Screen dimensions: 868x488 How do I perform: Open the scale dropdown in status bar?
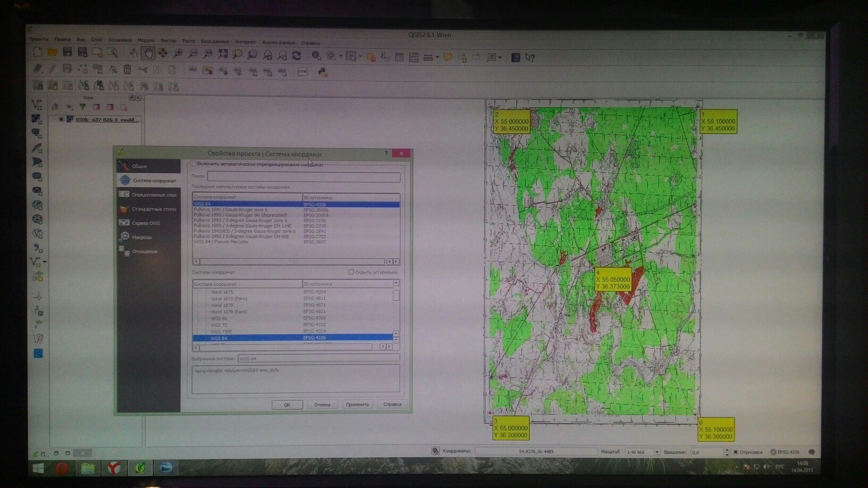click(x=657, y=452)
